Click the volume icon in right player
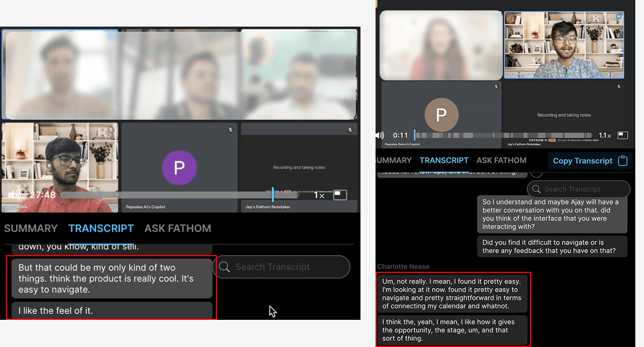This screenshot has width=644, height=347. click(x=380, y=135)
